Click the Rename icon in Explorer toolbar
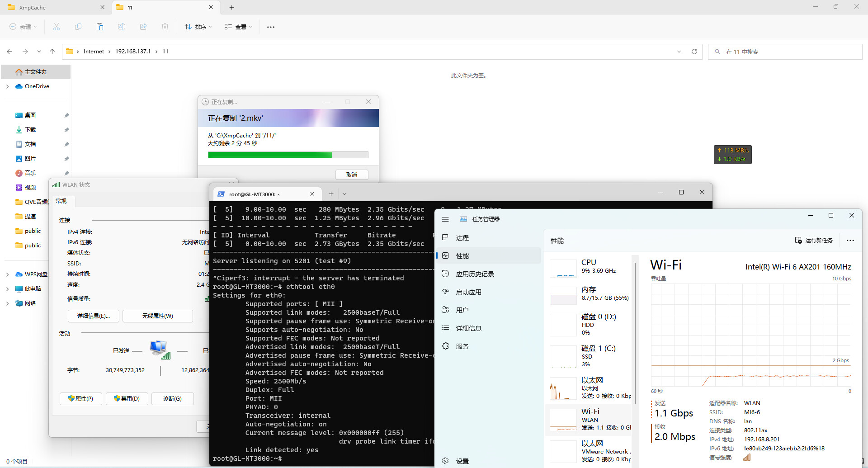Viewport: 868px width, 468px height. pyautogui.click(x=122, y=27)
